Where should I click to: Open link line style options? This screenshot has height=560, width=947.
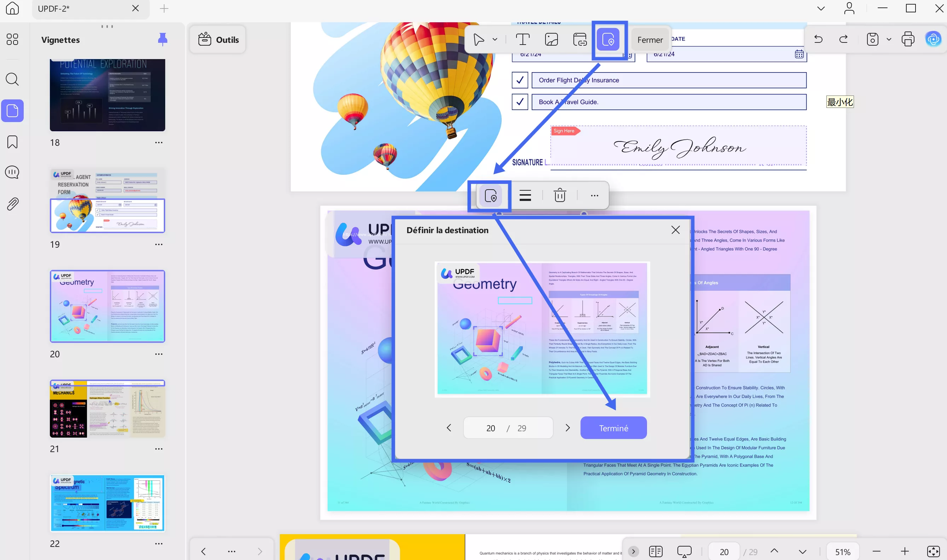pos(525,196)
